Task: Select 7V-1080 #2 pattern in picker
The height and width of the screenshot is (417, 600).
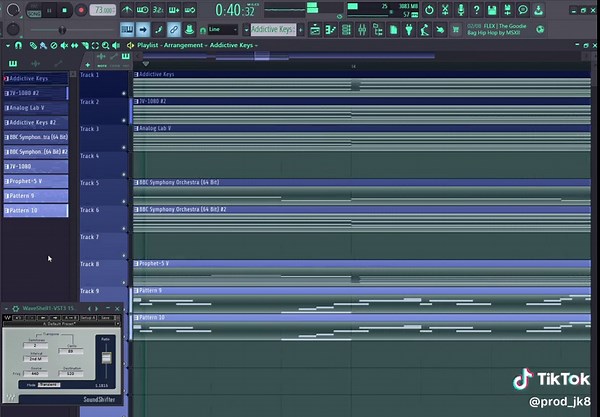Action: click(36, 93)
